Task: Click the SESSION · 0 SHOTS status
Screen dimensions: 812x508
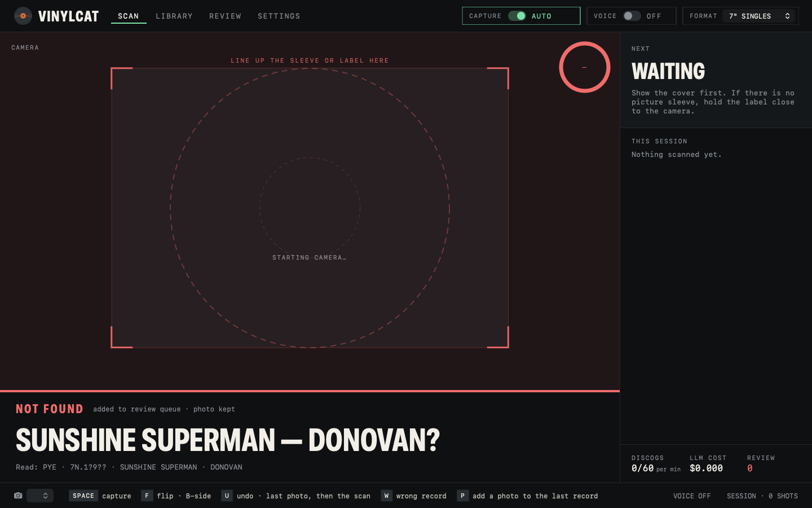Action: click(762, 496)
